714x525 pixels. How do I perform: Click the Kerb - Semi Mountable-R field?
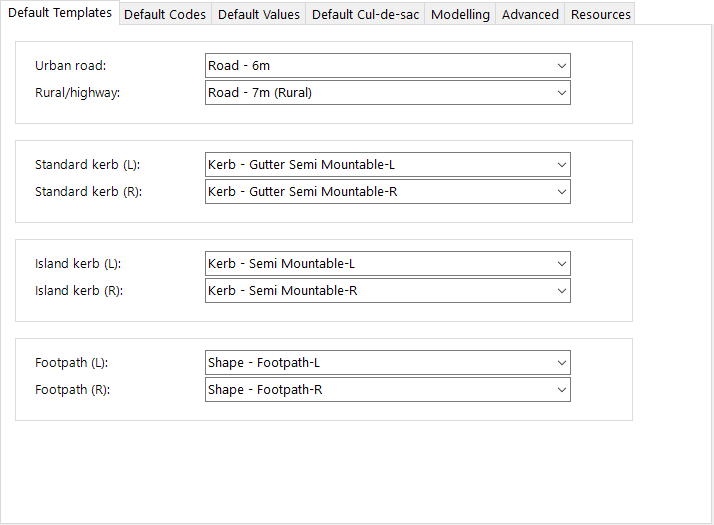point(388,291)
